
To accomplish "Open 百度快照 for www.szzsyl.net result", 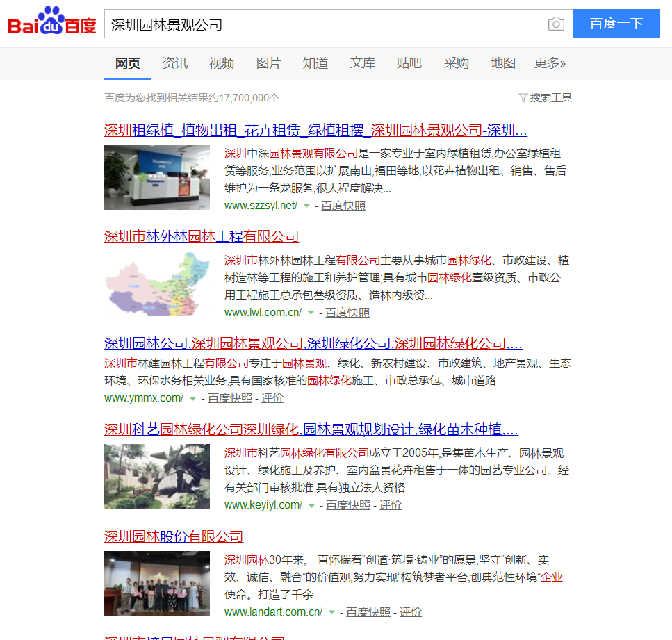I will pyautogui.click(x=343, y=205).
